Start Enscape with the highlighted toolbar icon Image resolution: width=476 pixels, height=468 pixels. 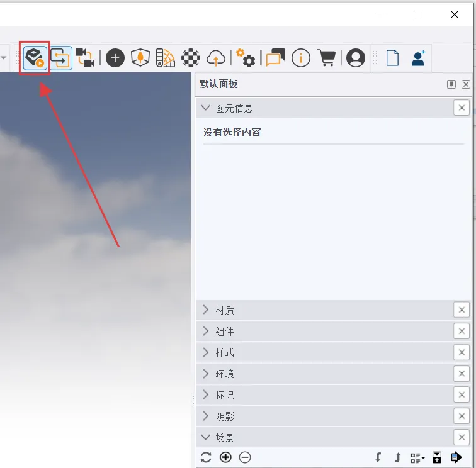(x=35, y=58)
